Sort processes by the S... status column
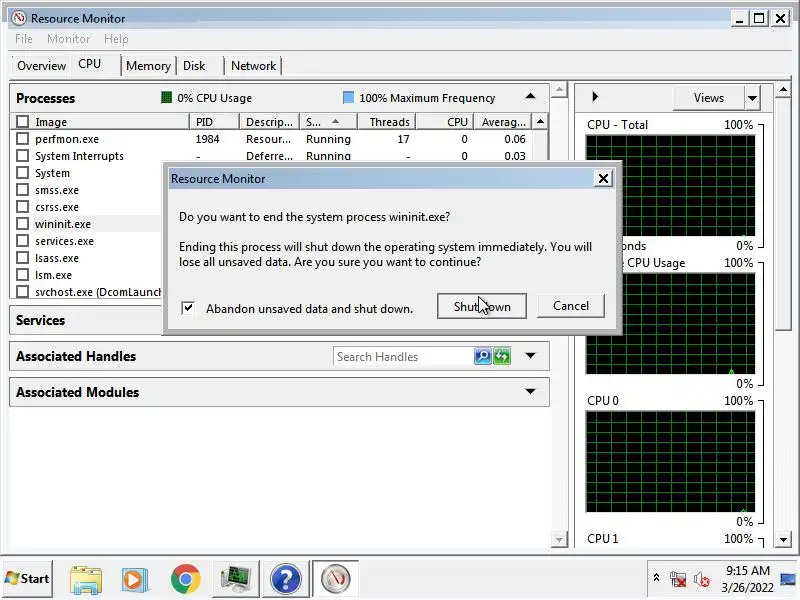 click(328, 122)
